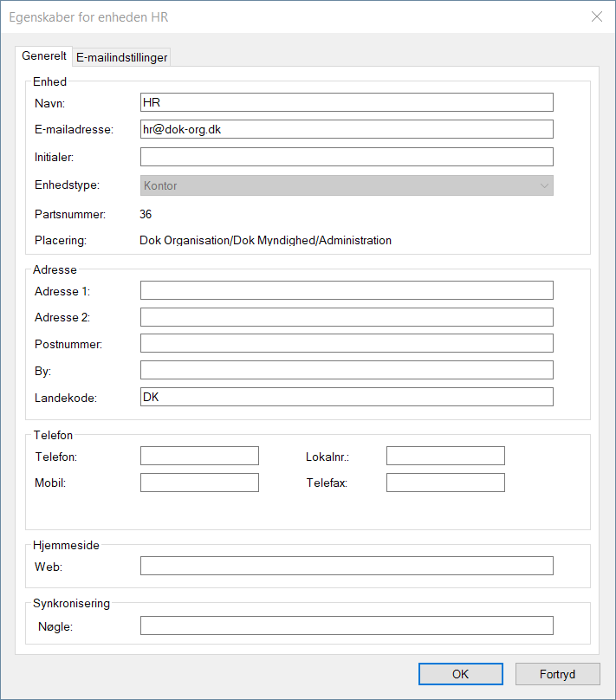This screenshot has height=700, width=616.
Task: Click the Landekode field containing DK
Action: [x=346, y=397]
